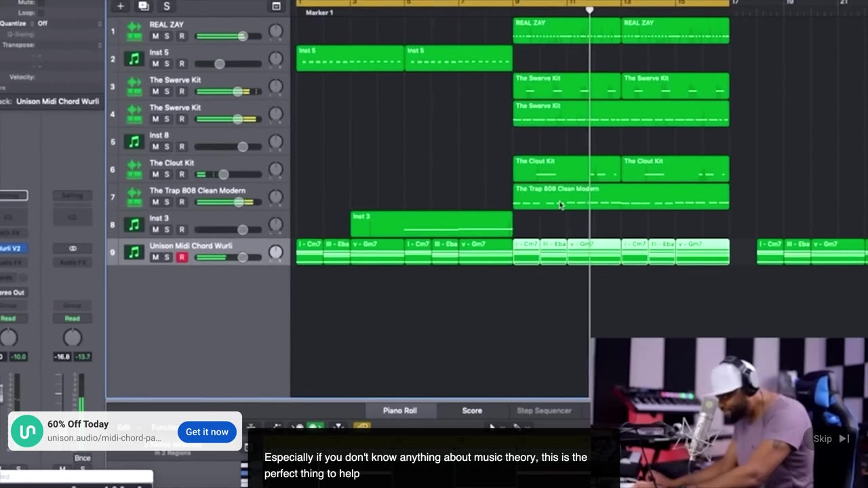
Task: Click the pan knob on Trap 808 track
Action: tap(275, 197)
